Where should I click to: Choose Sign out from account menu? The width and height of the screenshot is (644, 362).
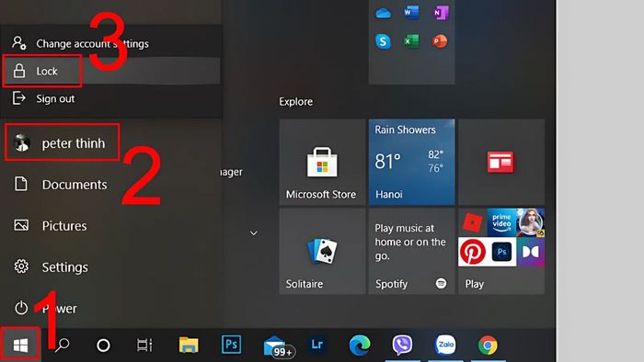111,98
